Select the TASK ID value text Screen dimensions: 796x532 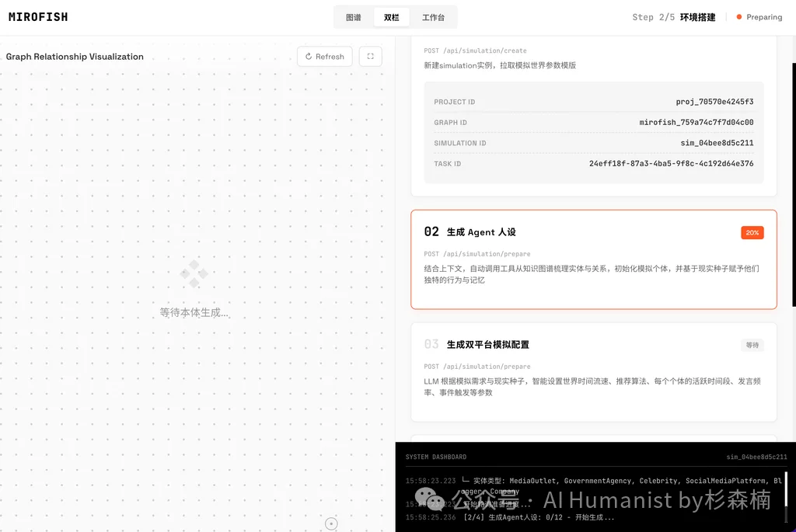(671, 164)
